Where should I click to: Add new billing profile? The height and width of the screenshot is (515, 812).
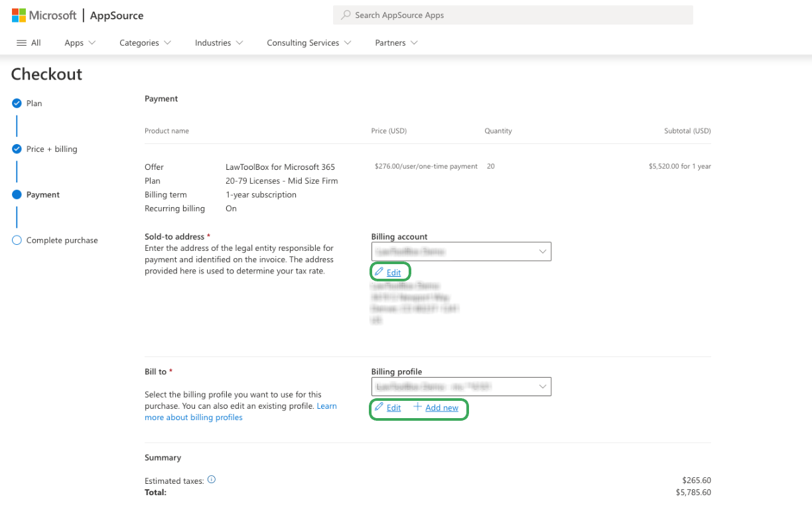coord(442,408)
